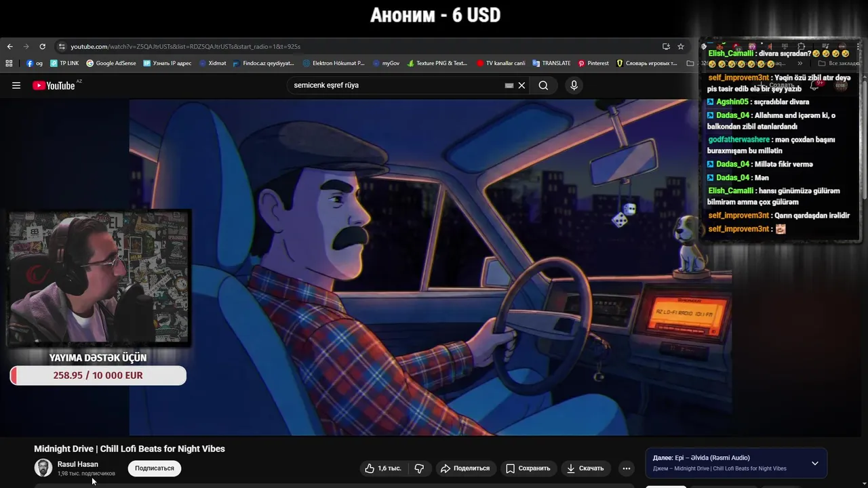The image size is (868, 488).
Task: Reload the page with the refresh icon
Action: coord(42,47)
